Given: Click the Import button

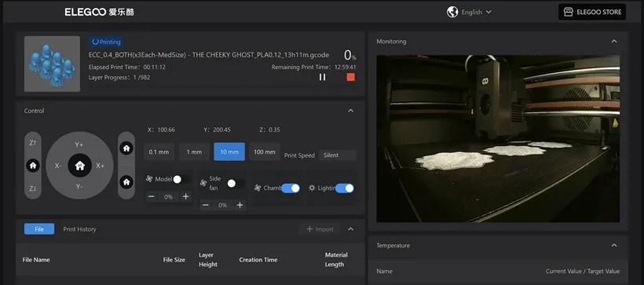Looking at the screenshot, I should click(320, 229).
